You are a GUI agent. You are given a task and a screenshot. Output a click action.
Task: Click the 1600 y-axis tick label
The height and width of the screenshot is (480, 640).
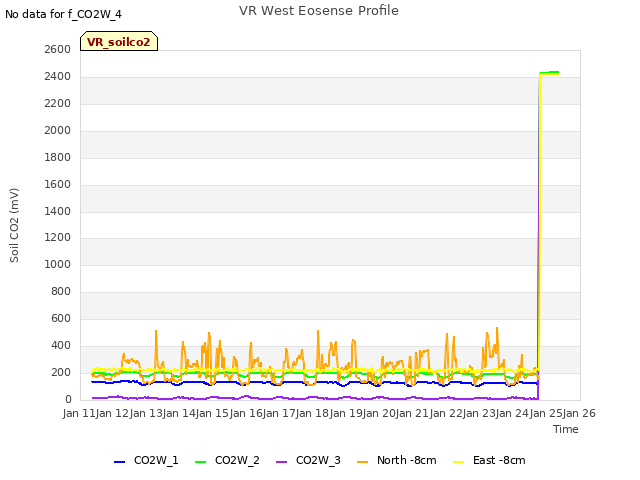(x=58, y=184)
